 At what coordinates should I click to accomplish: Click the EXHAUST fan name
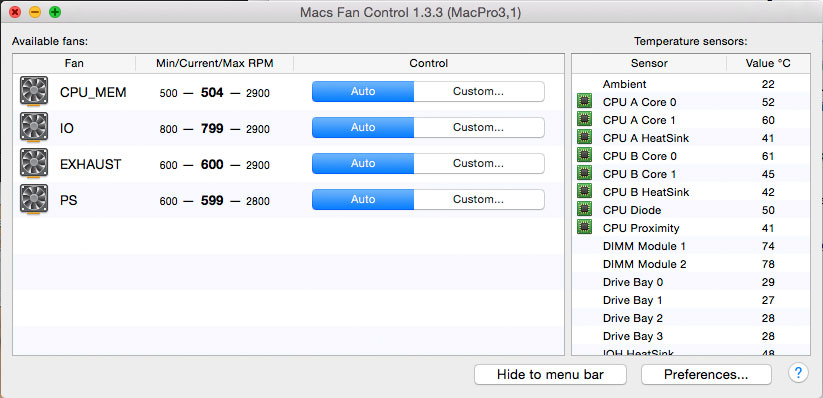(90, 164)
